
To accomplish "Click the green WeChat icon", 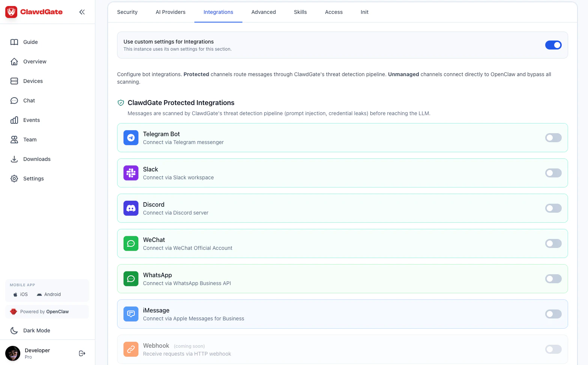I will [131, 243].
